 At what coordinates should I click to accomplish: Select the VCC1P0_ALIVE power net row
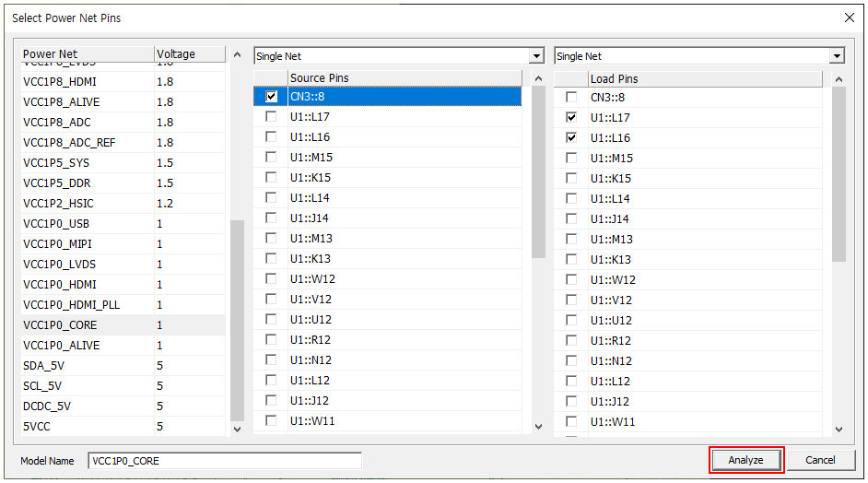pos(62,345)
